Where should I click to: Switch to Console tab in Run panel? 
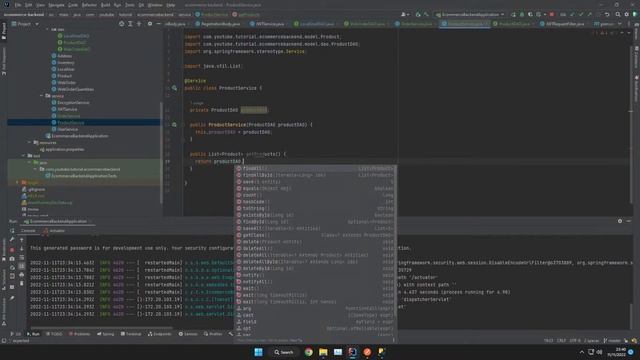pyautogui.click(x=28, y=231)
